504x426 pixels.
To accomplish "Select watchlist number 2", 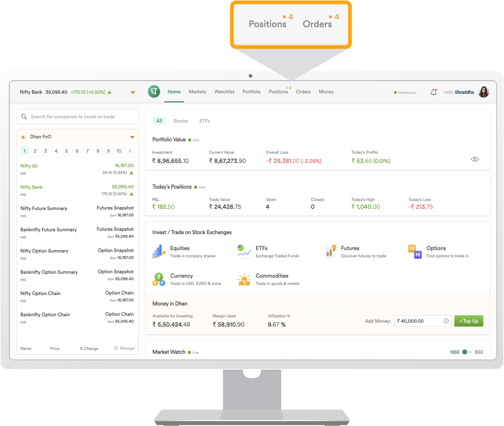I will pyautogui.click(x=35, y=151).
